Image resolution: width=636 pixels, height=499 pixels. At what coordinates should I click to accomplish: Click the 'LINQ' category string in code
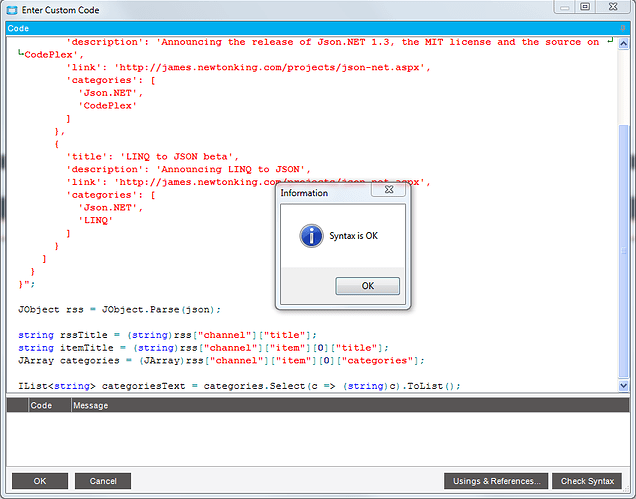point(95,220)
